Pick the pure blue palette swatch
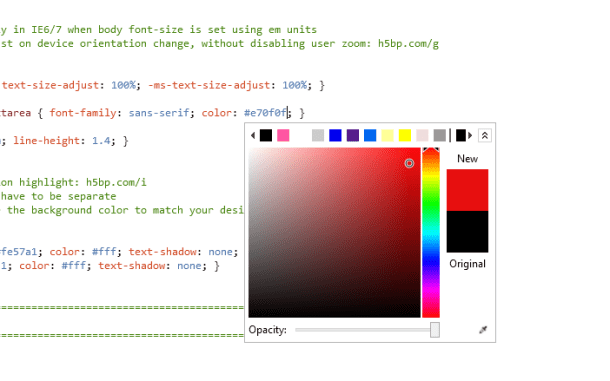Screen dimensions: 610x381 point(335,135)
